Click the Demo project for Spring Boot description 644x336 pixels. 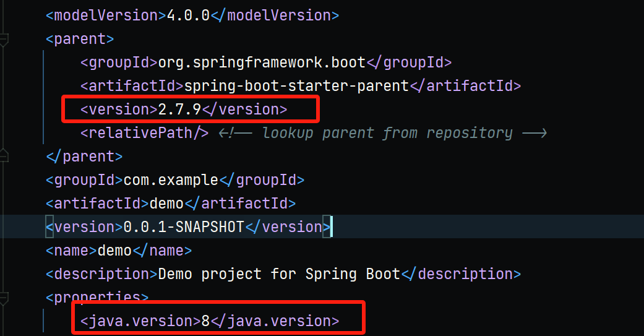[279, 274]
